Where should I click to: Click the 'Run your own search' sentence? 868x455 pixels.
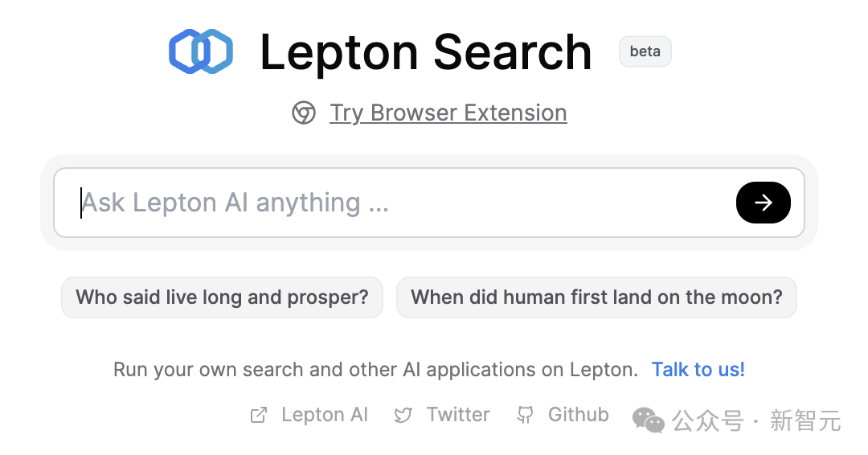pyautogui.click(x=375, y=370)
